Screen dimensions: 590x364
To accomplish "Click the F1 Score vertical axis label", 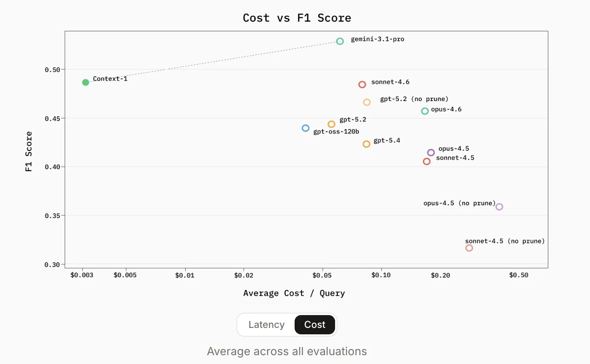I will point(28,152).
